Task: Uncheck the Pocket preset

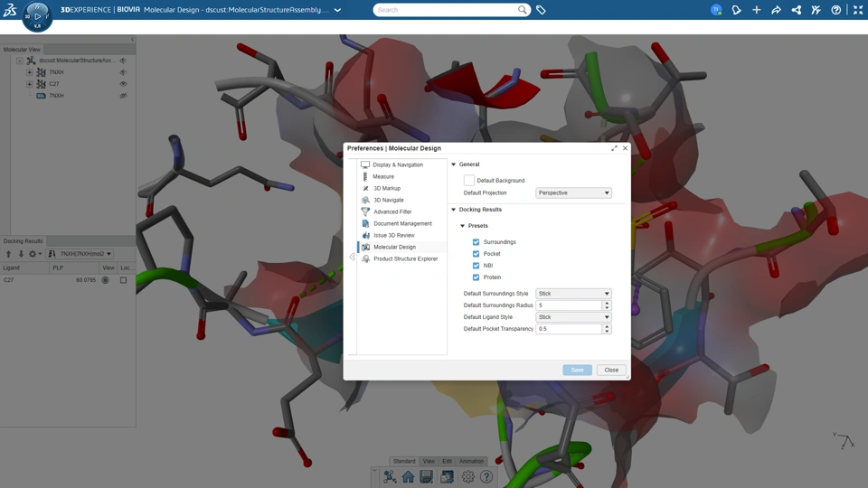Action: (476, 253)
